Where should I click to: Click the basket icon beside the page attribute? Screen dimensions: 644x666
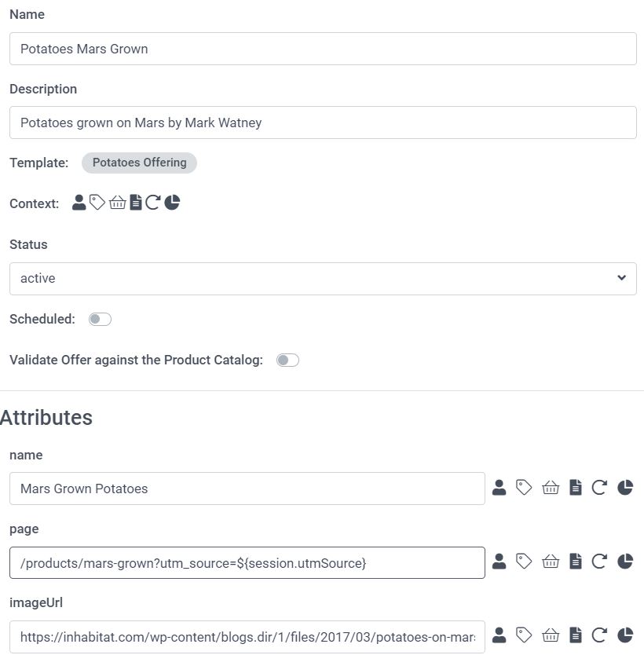551,562
